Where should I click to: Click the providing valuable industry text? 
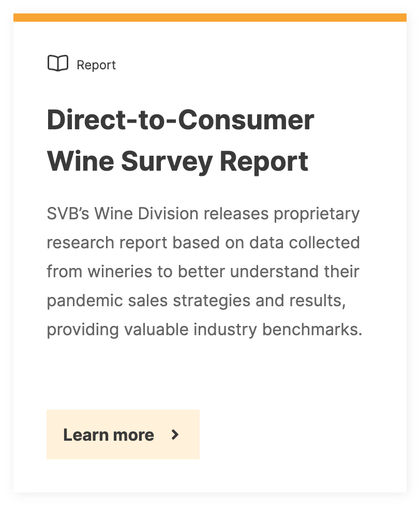pos(152,330)
